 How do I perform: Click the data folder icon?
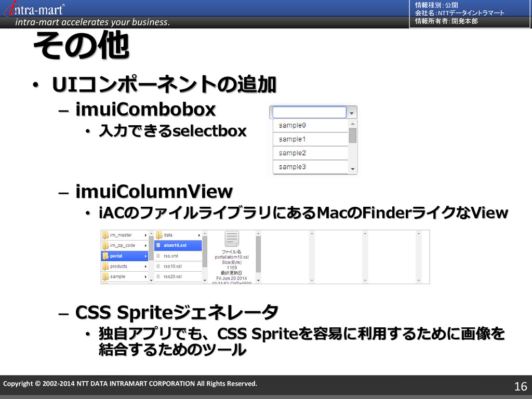(159, 235)
